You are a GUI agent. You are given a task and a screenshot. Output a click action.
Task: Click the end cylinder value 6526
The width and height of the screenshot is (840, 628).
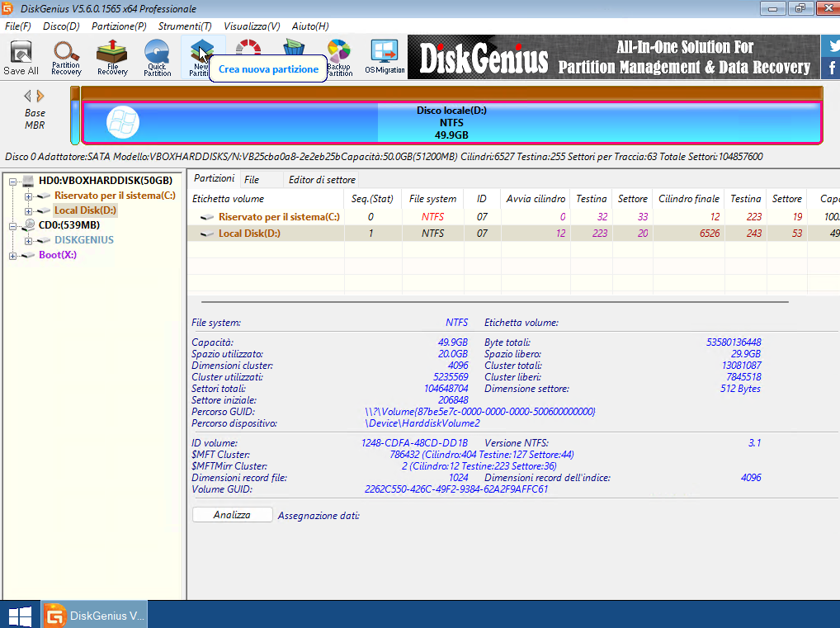tap(710, 234)
